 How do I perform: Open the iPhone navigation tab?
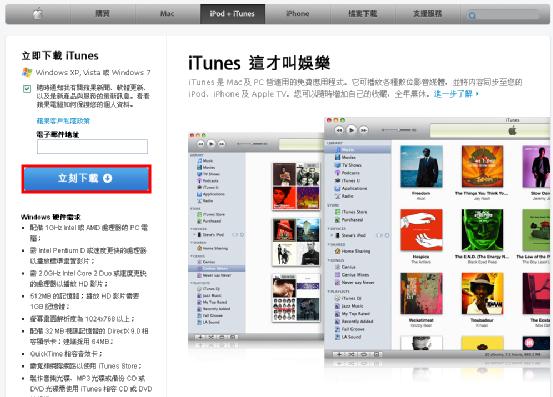point(297,14)
